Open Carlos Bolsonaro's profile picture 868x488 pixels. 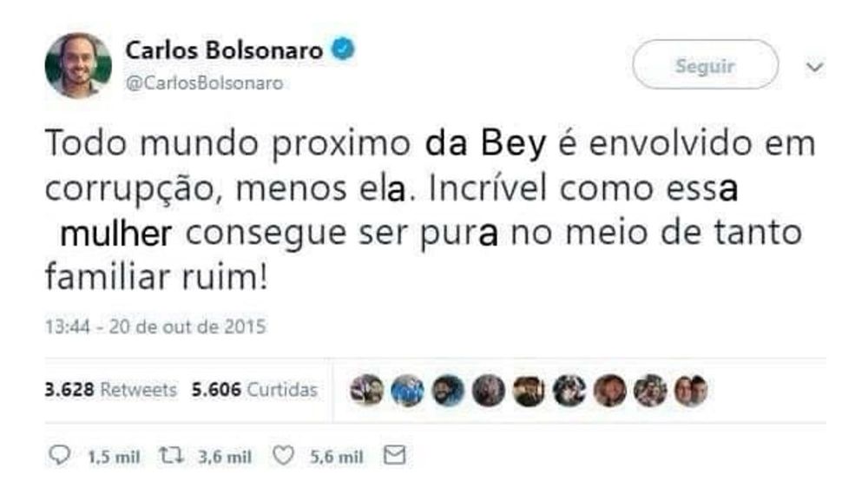(78, 65)
